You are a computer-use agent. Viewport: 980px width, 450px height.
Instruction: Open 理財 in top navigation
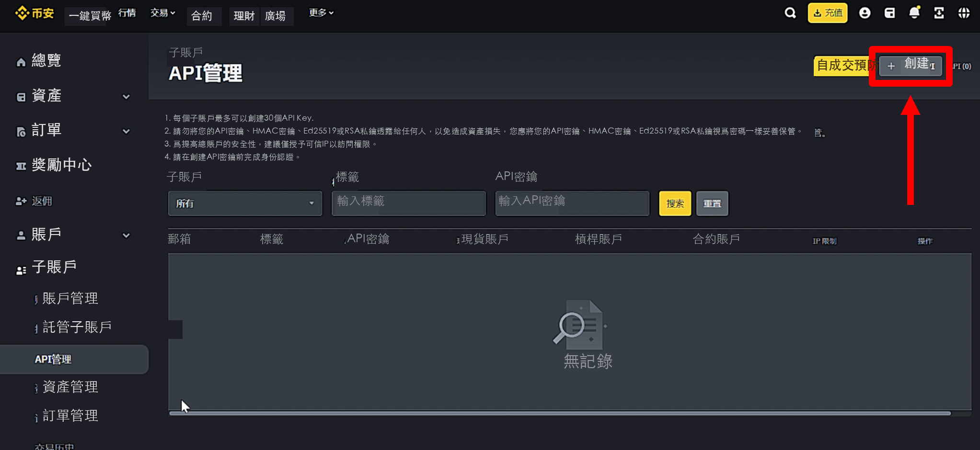point(244,16)
